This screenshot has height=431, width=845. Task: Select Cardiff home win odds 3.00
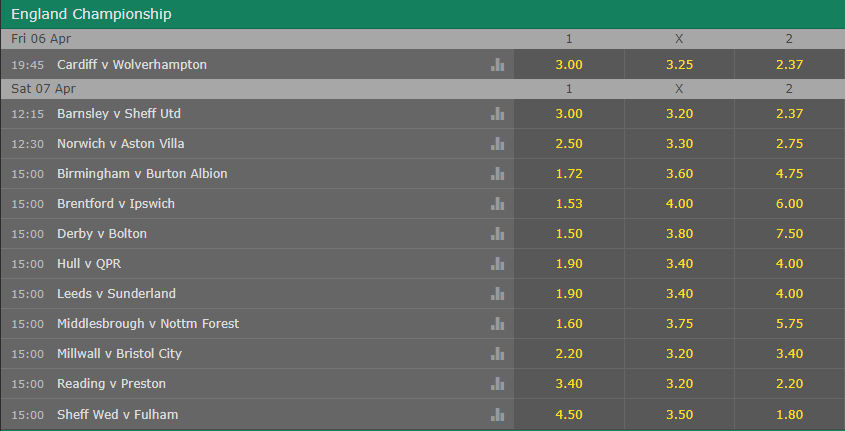click(x=569, y=64)
